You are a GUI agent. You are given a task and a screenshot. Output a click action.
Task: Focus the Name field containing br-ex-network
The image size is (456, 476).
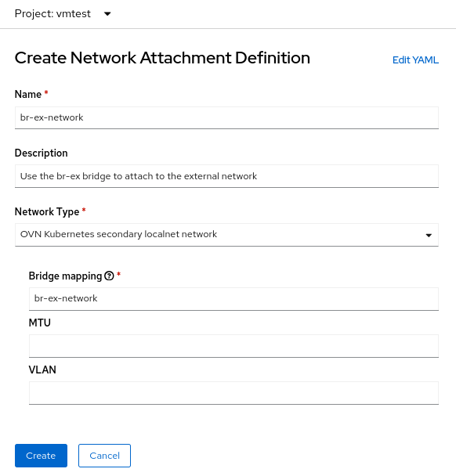tap(226, 117)
